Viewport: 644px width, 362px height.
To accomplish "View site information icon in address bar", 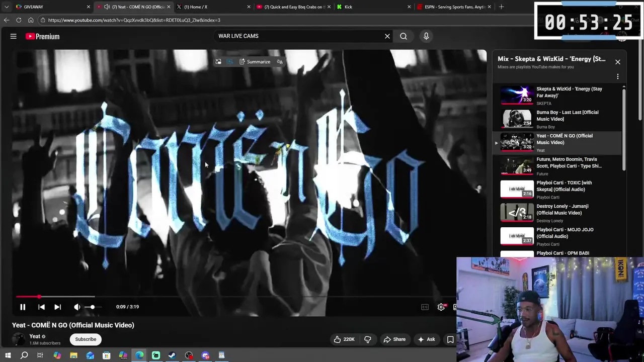I will (x=43, y=20).
